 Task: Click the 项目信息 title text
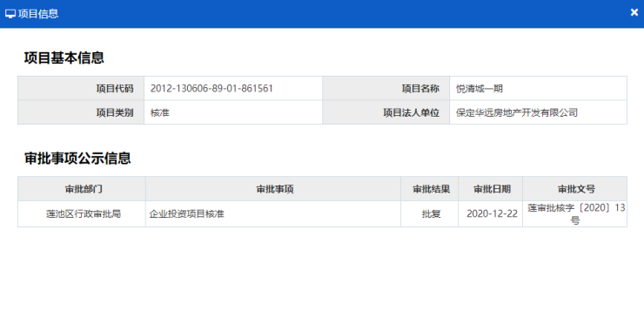point(38,14)
